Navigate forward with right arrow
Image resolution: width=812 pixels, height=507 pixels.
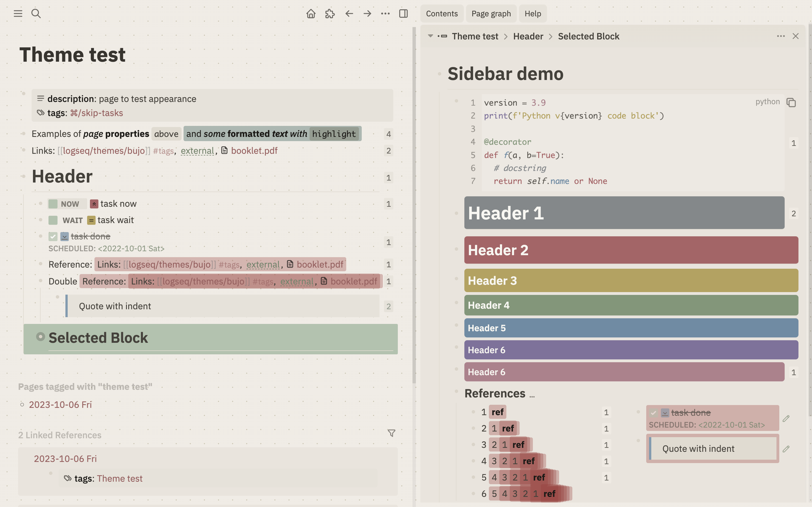[367, 14]
